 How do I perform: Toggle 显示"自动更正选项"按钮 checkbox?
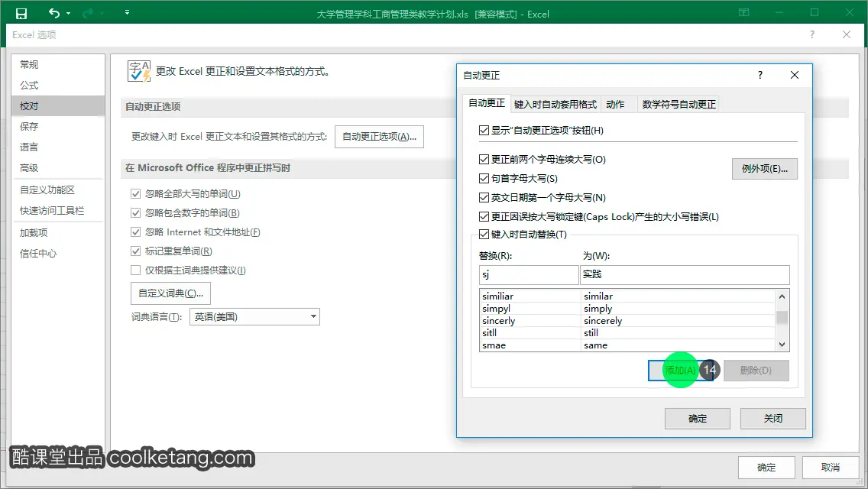click(484, 131)
